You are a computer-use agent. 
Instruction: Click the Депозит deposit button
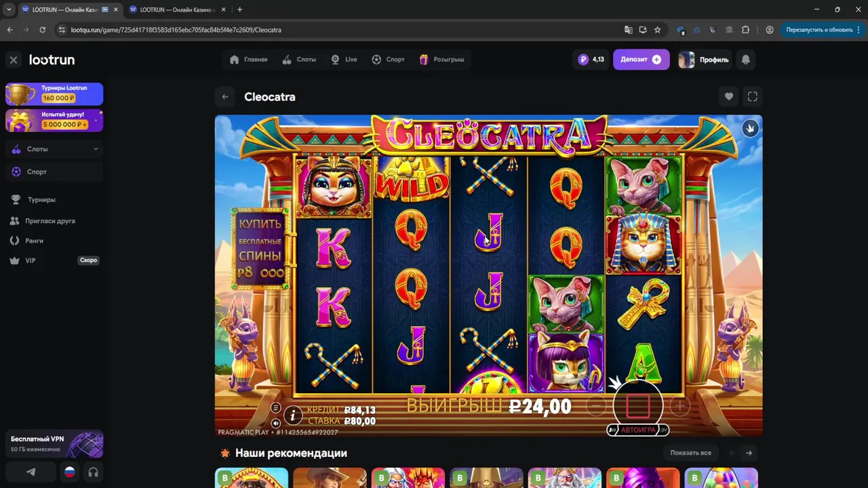point(641,60)
